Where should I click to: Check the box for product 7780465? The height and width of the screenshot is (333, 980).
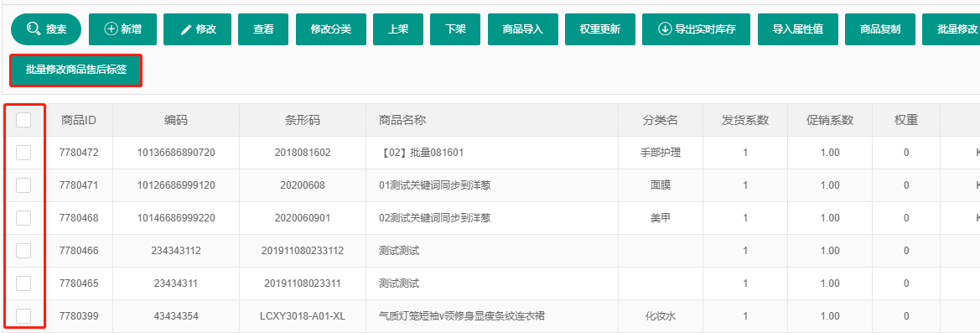click(x=23, y=283)
